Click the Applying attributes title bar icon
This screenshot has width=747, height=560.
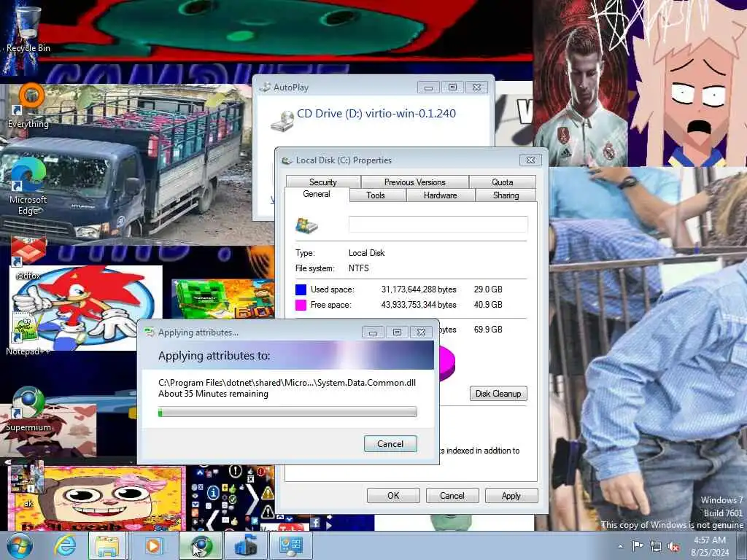(150, 332)
